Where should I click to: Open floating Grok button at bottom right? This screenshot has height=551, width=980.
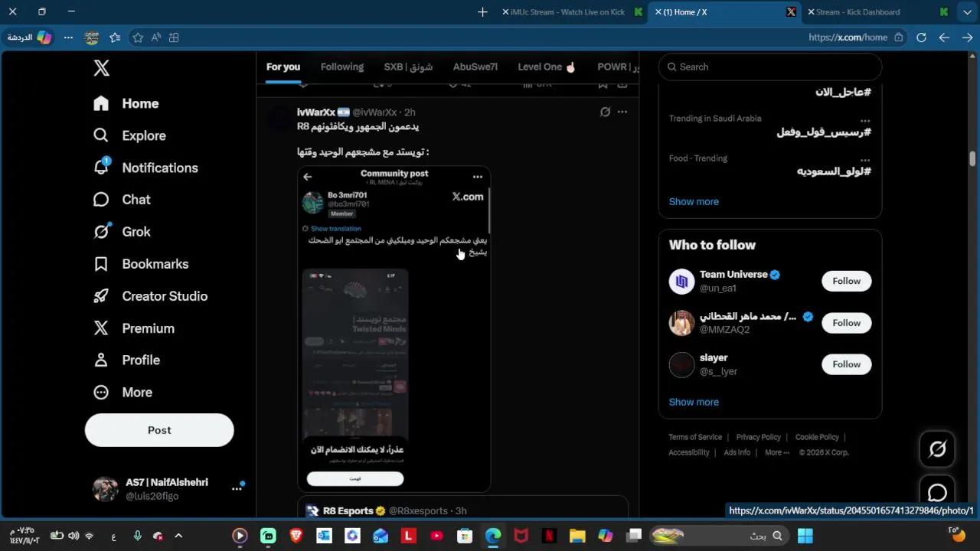tap(937, 449)
